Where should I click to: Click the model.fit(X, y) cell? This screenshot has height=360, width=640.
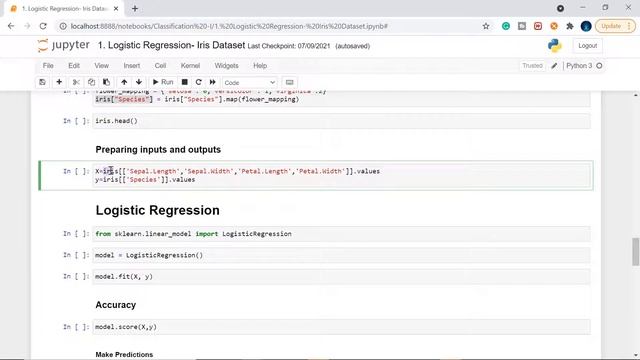[341, 277]
